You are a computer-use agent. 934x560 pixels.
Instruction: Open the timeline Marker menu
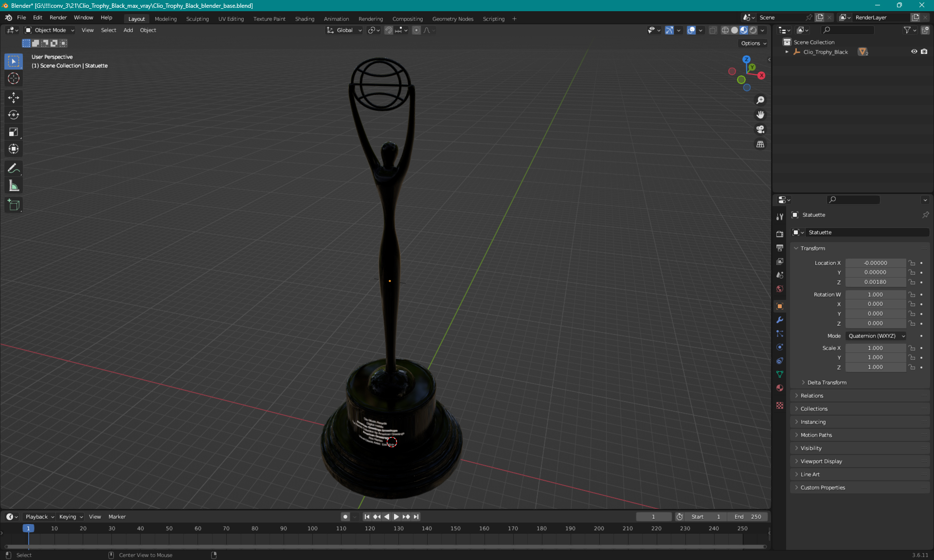[x=117, y=517]
